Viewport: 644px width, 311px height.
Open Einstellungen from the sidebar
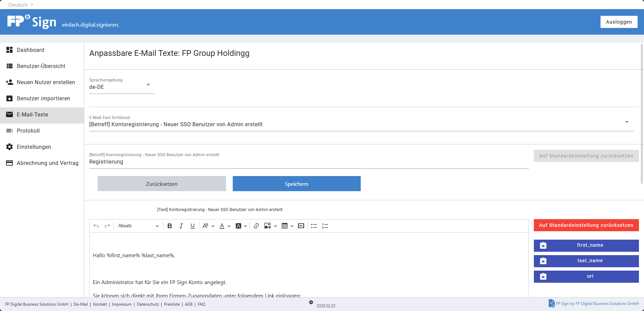[x=42, y=147]
